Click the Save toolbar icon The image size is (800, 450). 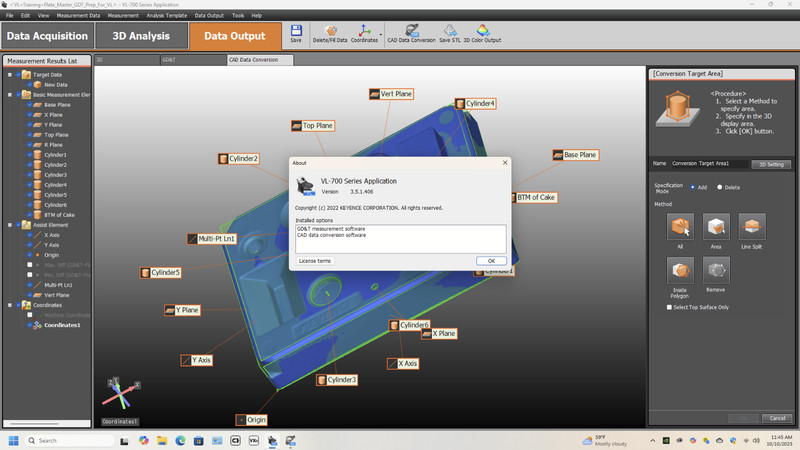click(x=296, y=34)
